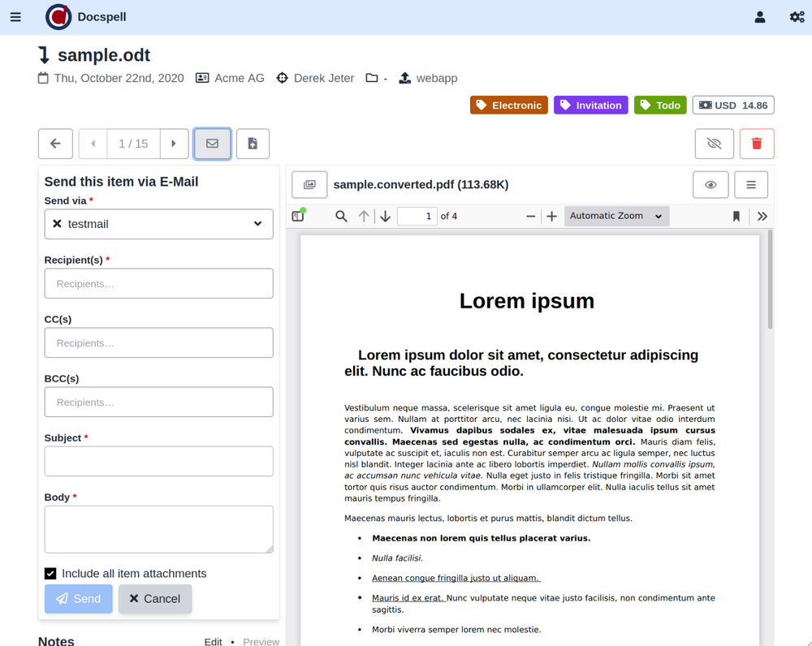812x646 pixels.
Task: Toggle item visibility crossed-eye button
Action: click(714, 144)
